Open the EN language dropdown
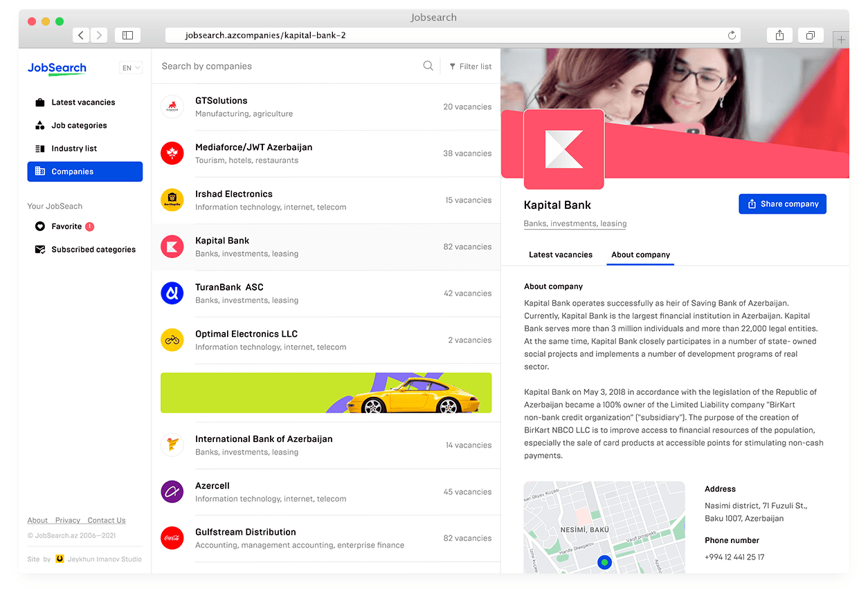Image resolution: width=868 pixels, height=599 pixels. [x=131, y=68]
